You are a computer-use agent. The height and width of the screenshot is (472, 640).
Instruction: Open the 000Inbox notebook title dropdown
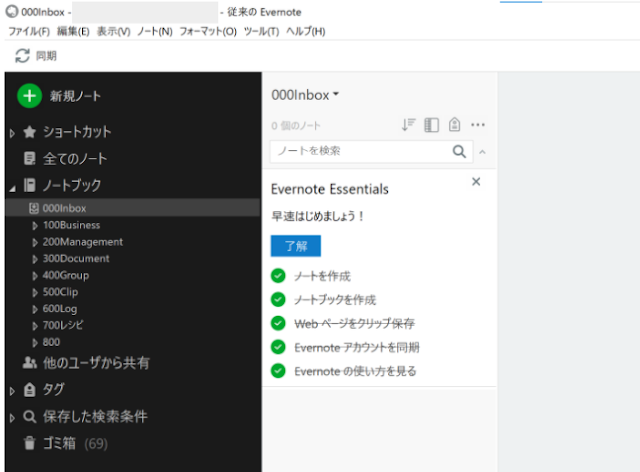coord(305,95)
